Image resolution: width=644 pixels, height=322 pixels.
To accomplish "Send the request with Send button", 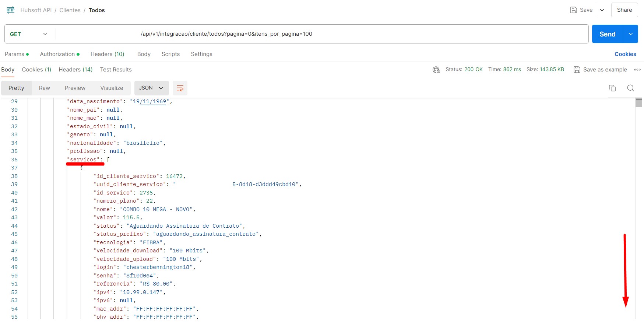I will pos(607,34).
